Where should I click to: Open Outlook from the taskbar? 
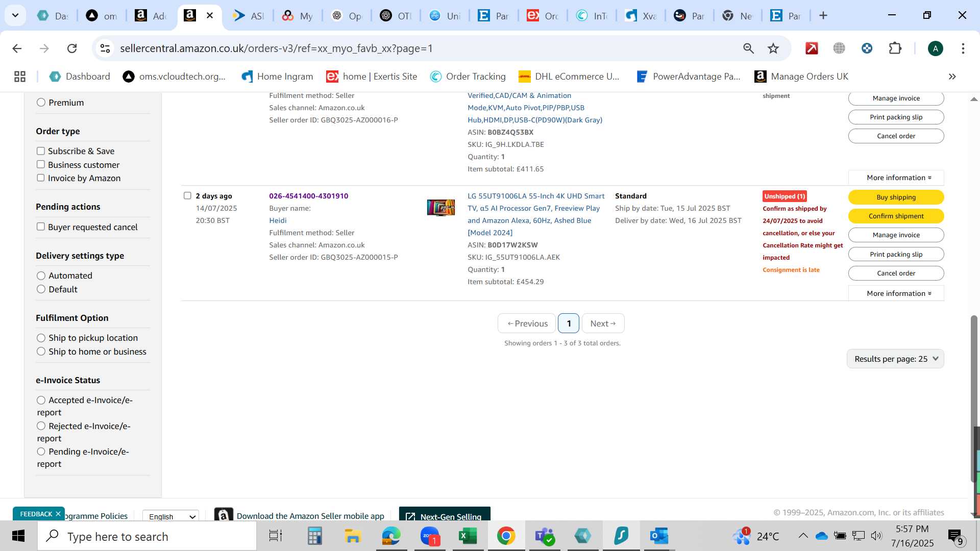pos(659,536)
